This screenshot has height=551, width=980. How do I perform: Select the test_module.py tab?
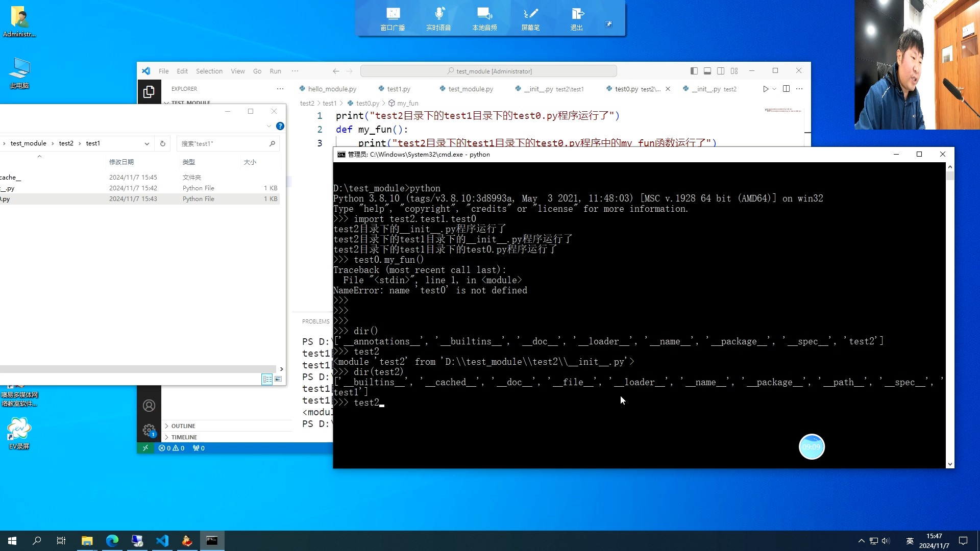(x=471, y=88)
